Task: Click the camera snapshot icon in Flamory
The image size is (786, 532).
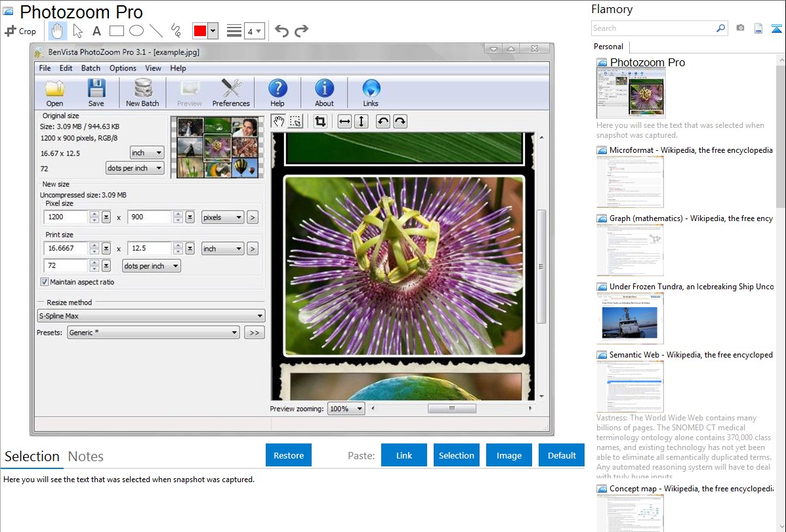Action: 740,28
